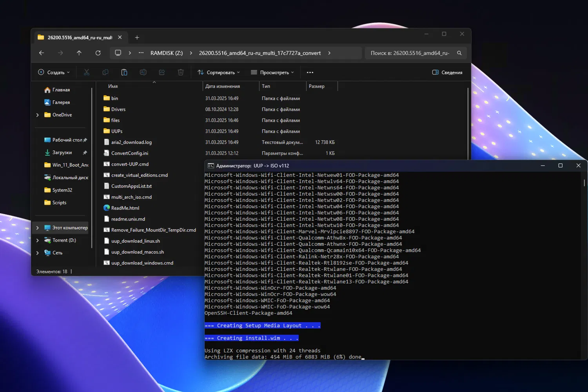
Task: Click the uup_download_linux.sh file icon
Action: click(x=107, y=241)
